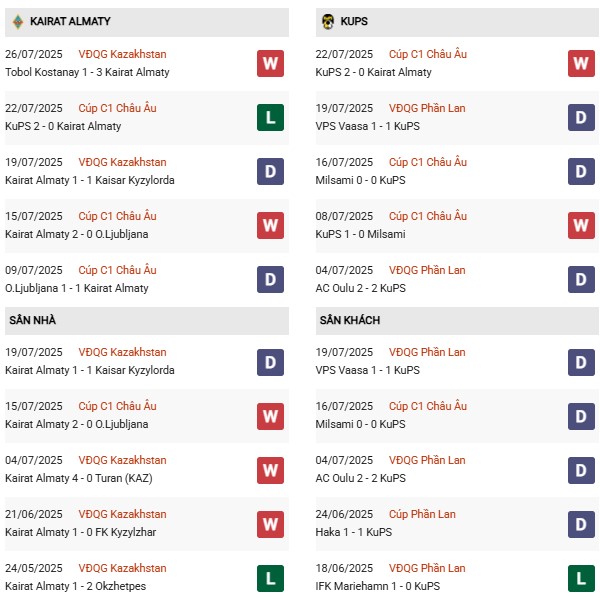Click L badge for Kairat vs Okzhetpes
The height and width of the screenshot is (597, 600).
(270, 577)
